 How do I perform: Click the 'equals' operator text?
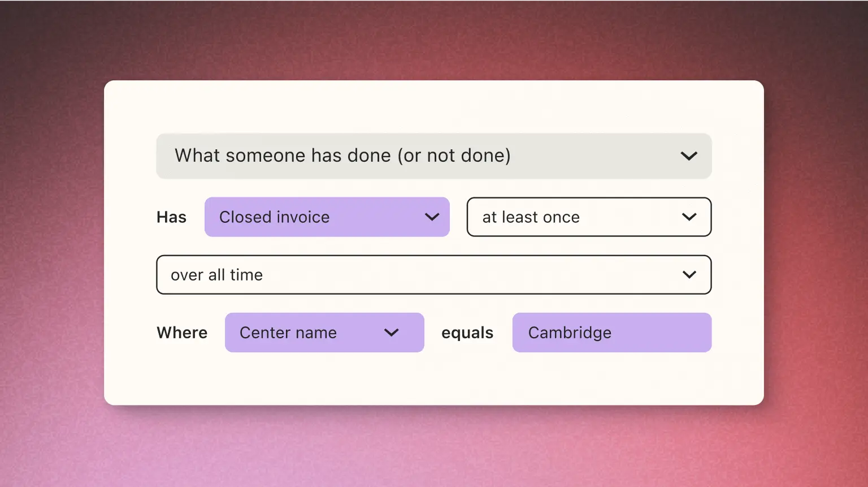[467, 333]
